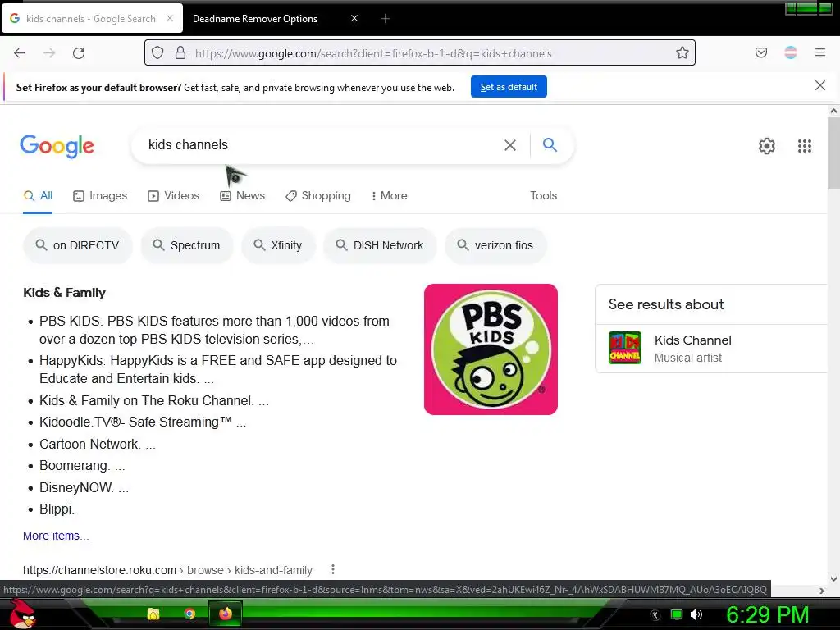840x630 pixels.
Task: Launch Chrome from the taskbar
Action: [189, 614]
